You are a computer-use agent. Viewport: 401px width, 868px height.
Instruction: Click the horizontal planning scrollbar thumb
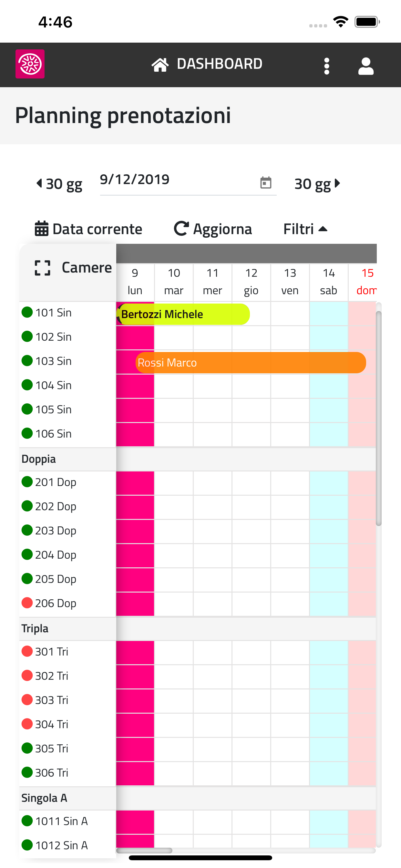[144, 851]
